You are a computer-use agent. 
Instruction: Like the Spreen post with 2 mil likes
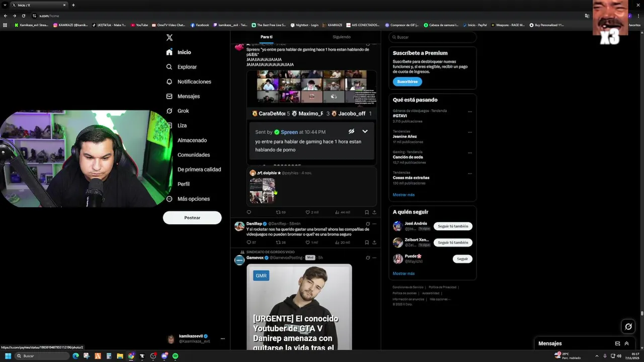point(312,212)
